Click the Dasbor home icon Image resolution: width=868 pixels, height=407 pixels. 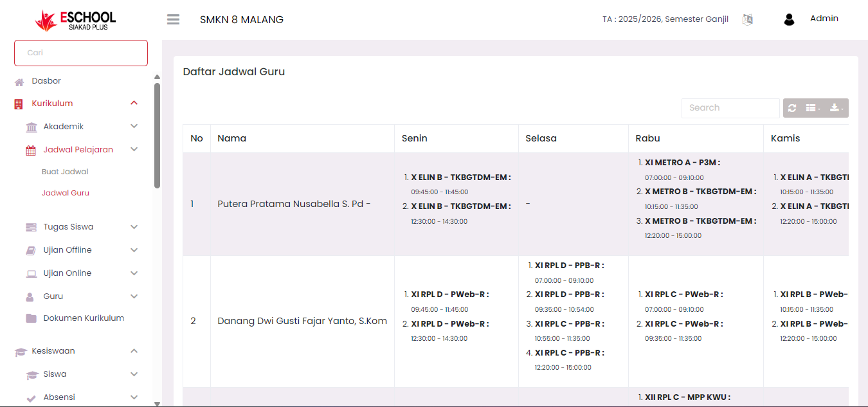[19, 82]
